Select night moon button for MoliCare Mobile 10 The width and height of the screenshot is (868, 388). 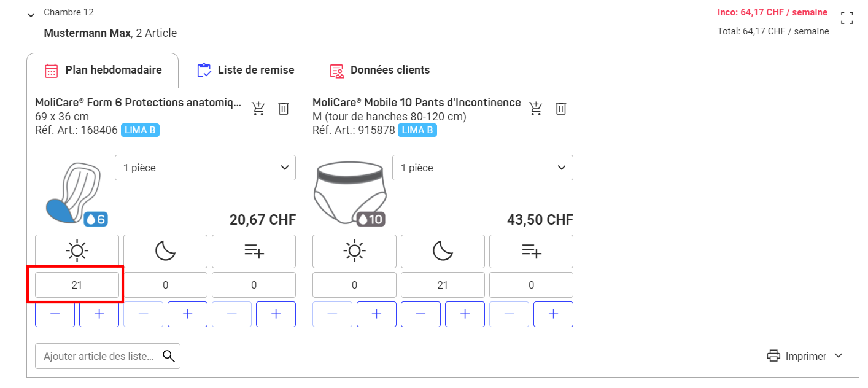pyautogui.click(x=443, y=251)
